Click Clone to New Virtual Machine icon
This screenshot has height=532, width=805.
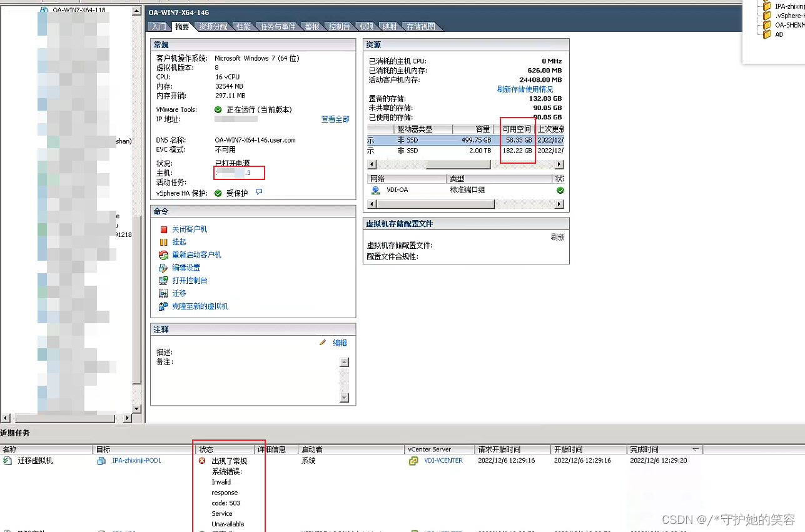click(x=164, y=306)
